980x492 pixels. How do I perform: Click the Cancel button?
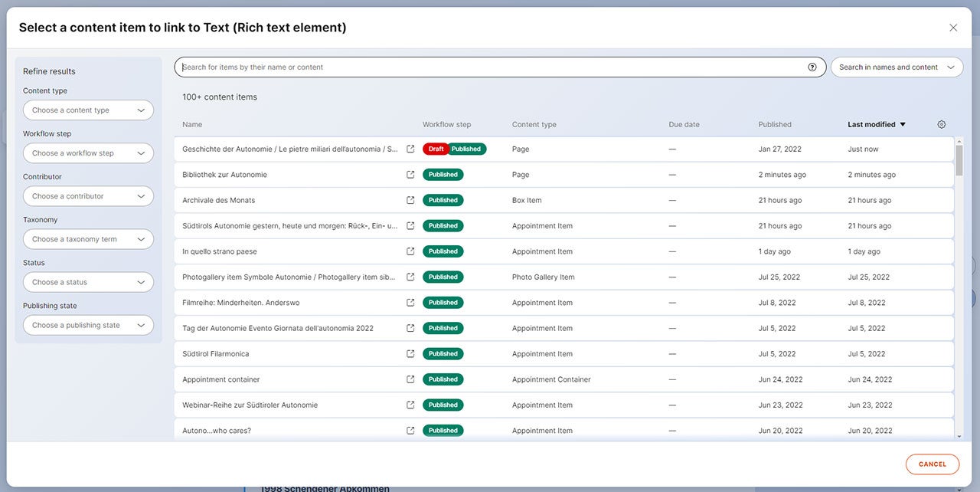click(932, 464)
